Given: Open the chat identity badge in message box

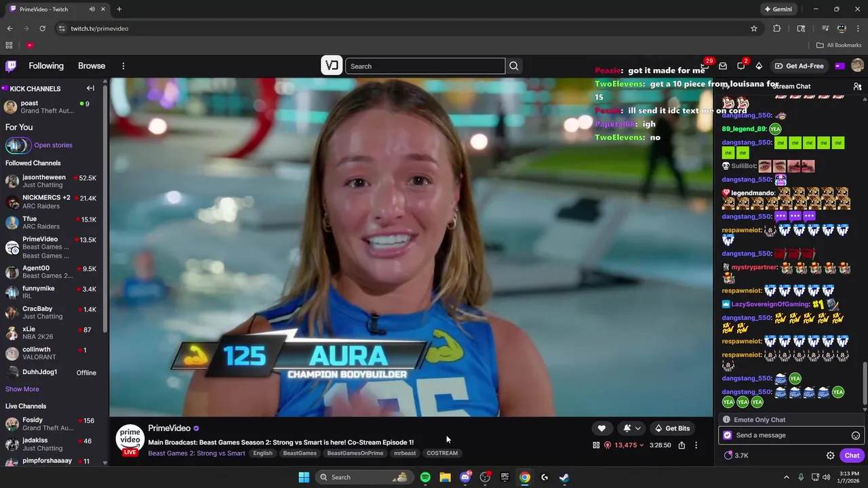Looking at the screenshot, I should [728, 436].
